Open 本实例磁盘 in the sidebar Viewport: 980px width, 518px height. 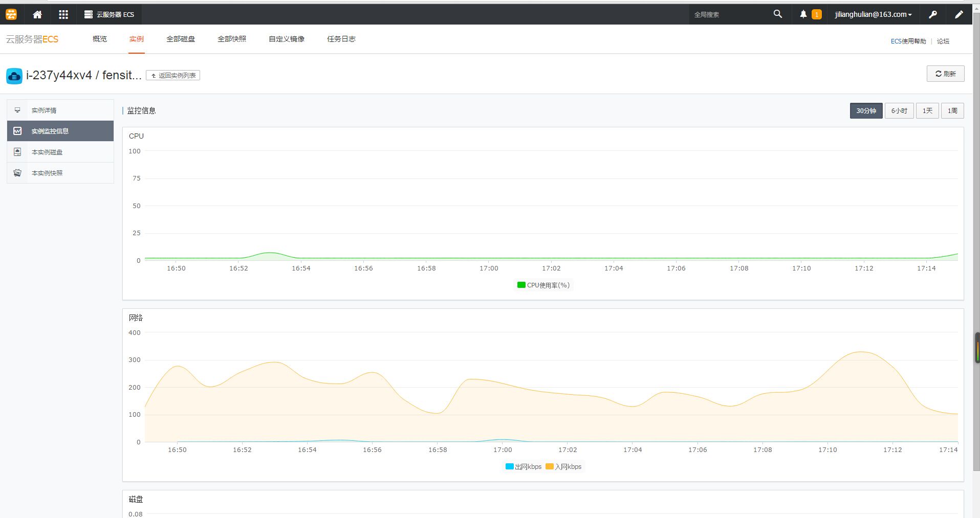(x=60, y=152)
